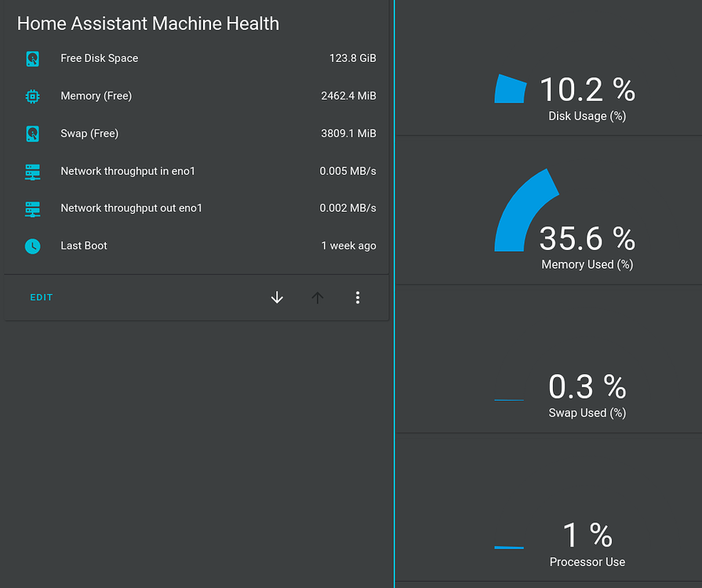The image size is (702, 588).
Task: Click the network throughput in server icon
Action: pos(31,171)
